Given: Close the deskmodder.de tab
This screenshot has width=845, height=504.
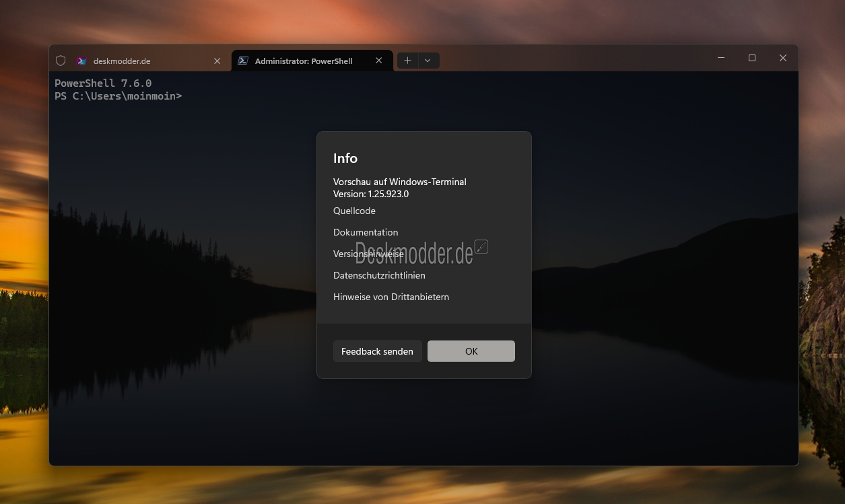Looking at the screenshot, I should point(217,61).
